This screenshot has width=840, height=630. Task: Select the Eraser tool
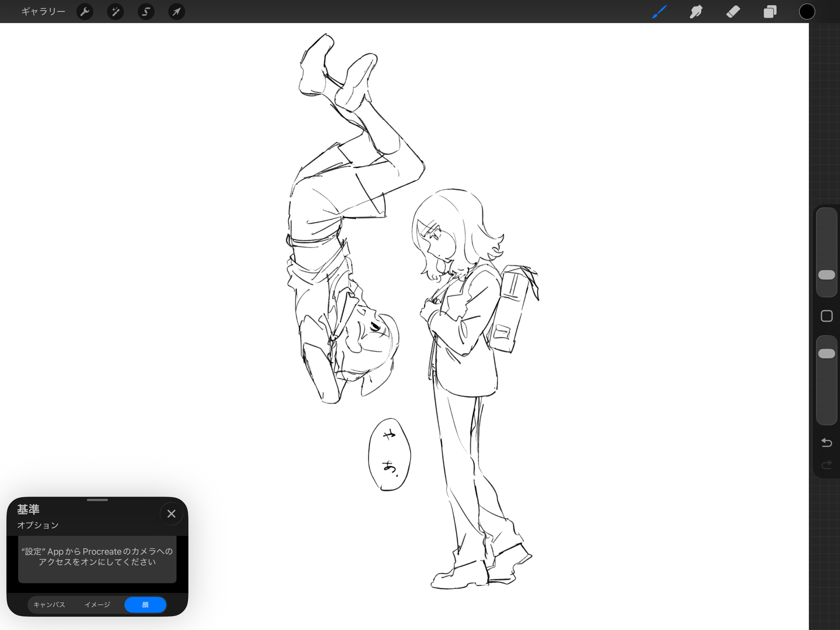[733, 11]
